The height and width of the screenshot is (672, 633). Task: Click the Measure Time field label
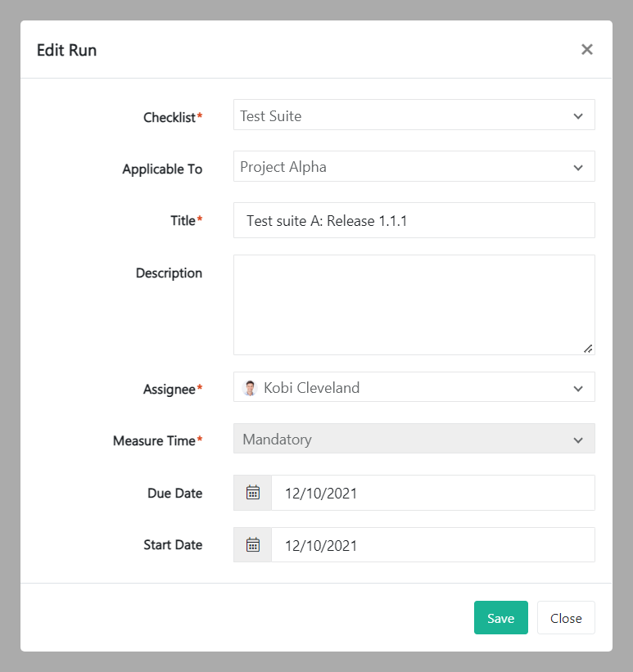155,440
